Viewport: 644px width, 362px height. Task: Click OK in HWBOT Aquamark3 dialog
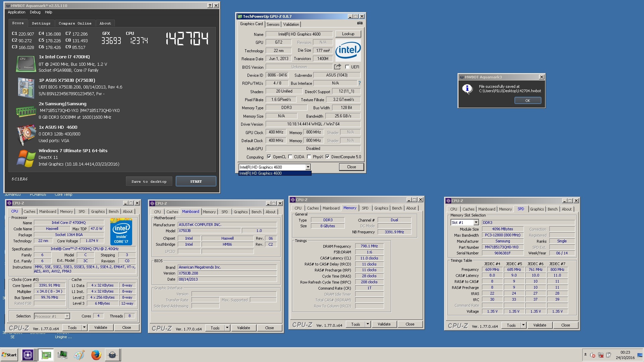pyautogui.click(x=528, y=101)
